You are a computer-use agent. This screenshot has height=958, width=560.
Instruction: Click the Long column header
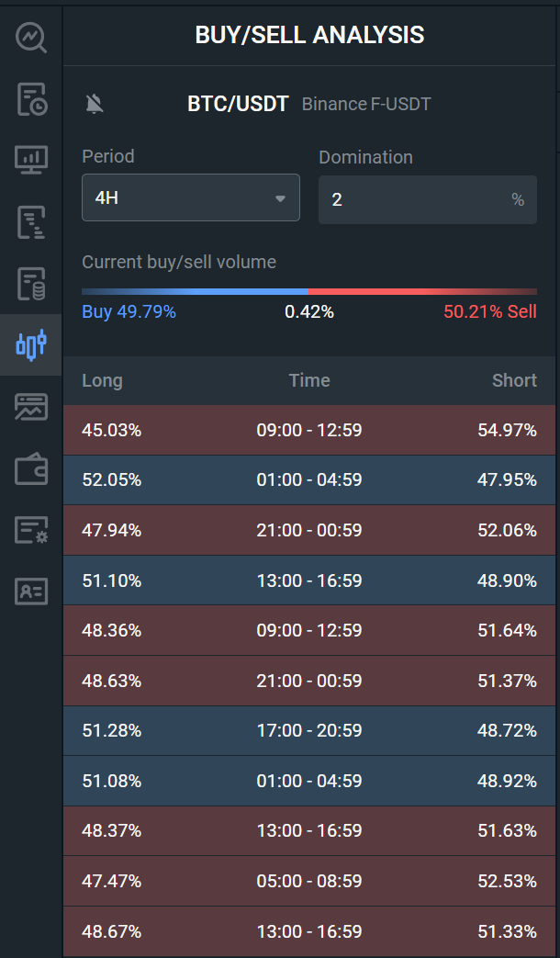pyautogui.click(x=102, y=380)
